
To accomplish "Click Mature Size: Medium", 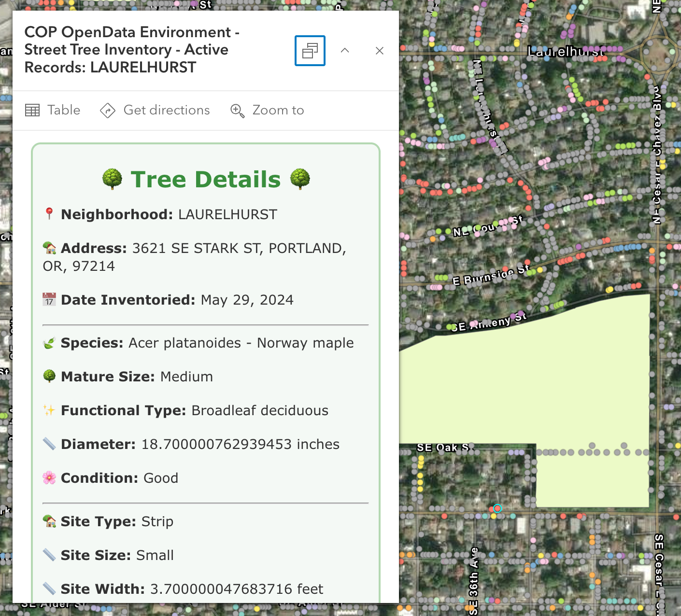I will pos(128,377).
